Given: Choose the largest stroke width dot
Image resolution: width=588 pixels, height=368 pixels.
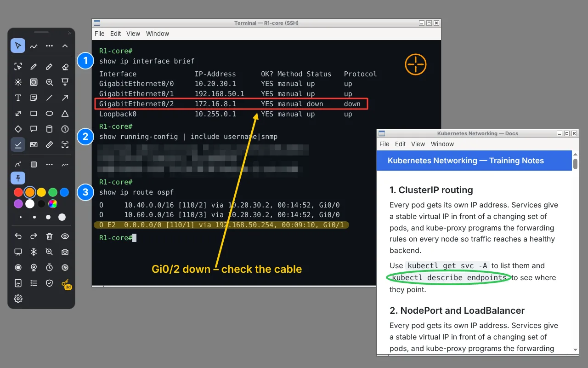Looking at the screenshot, I should (62, 217).
